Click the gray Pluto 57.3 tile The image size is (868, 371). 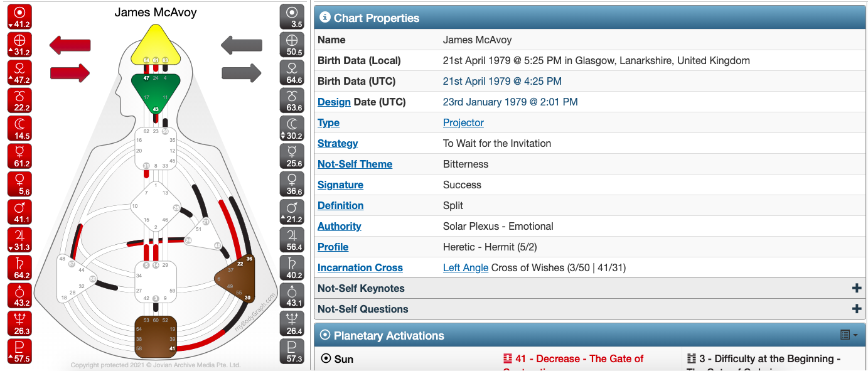[x=291, y=352]
